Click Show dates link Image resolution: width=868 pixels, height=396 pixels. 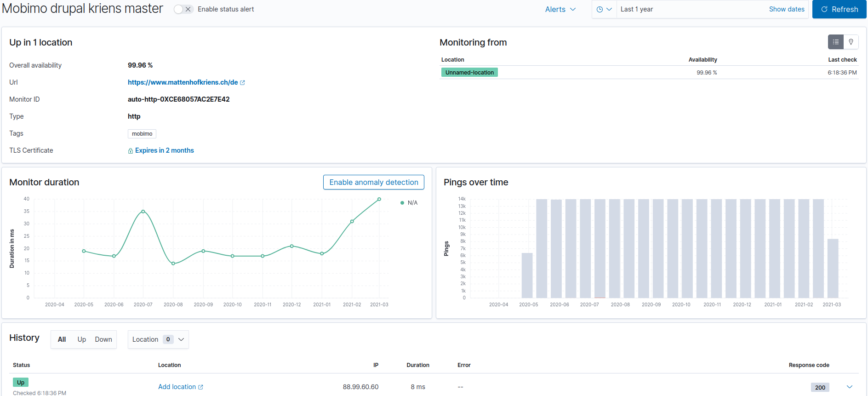point(786,9)
